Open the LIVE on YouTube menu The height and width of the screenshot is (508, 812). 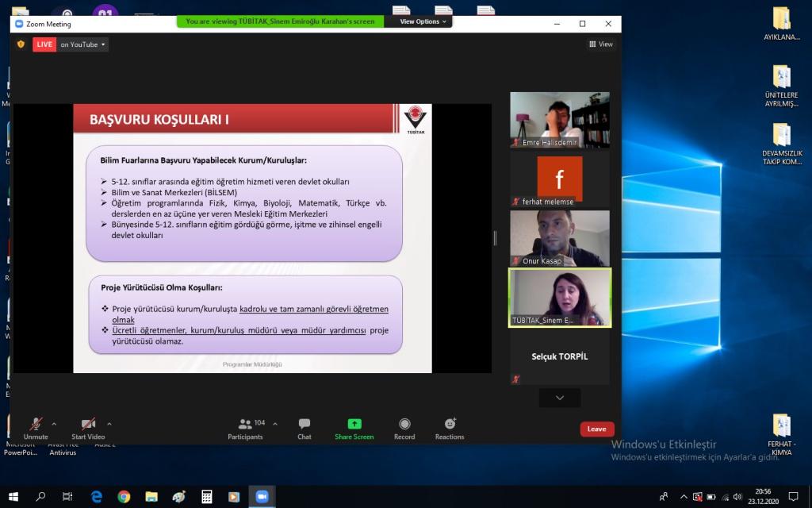[71, 44]
